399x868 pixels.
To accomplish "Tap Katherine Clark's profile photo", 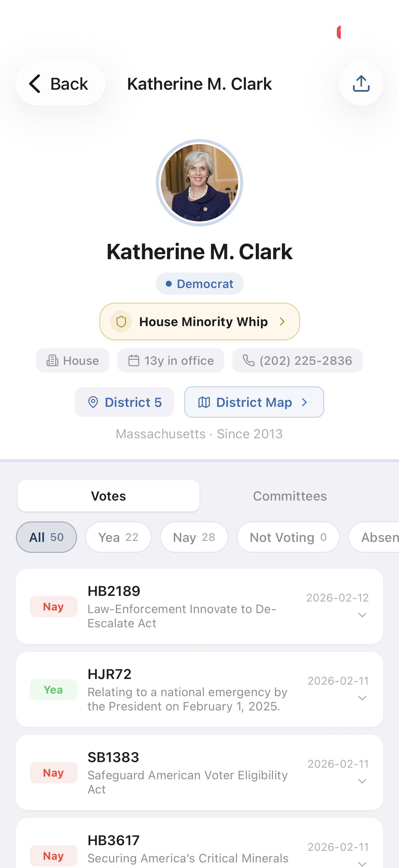I will (x=199, y=181).
